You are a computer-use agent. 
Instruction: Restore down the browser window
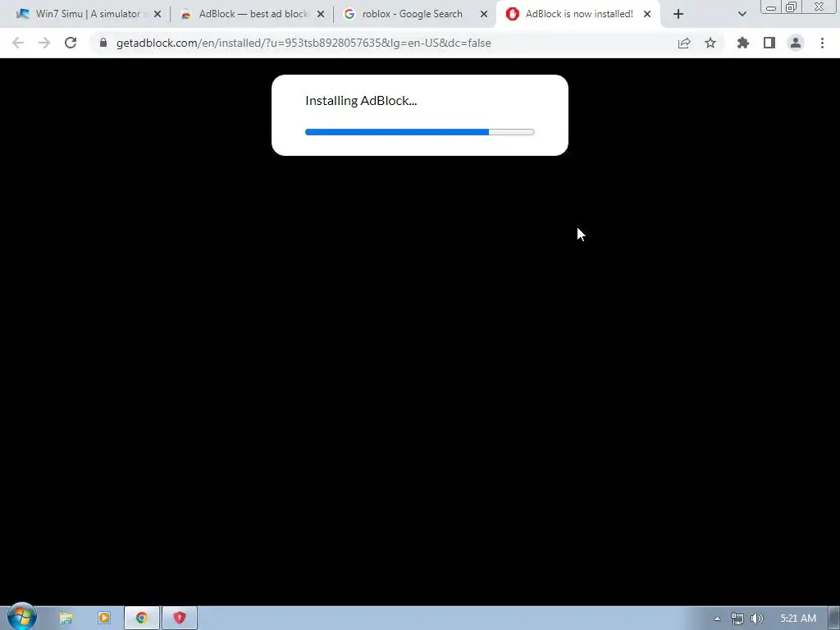pyautogui.click(x=791, y=7)
